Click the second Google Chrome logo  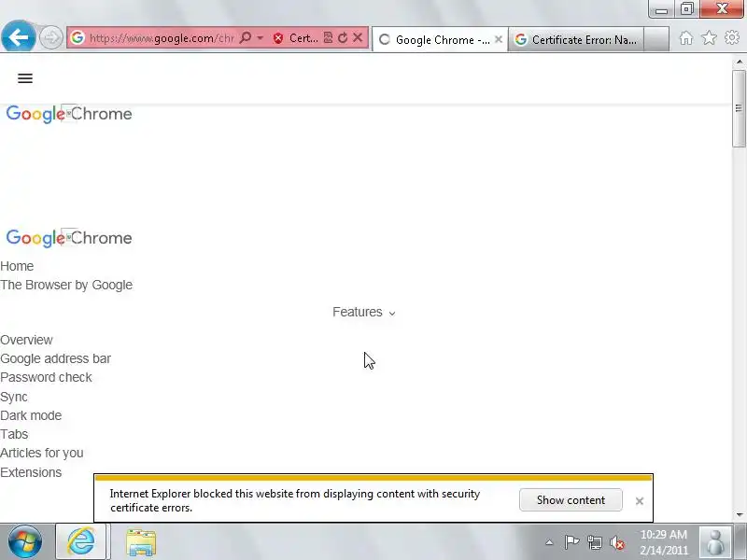tap(69, 238)
